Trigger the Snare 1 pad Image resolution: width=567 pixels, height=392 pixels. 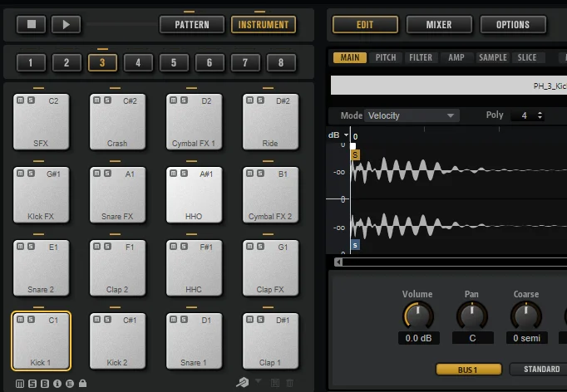(x=195, y=341)
